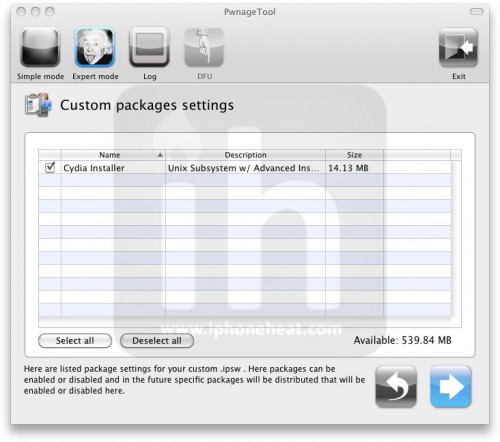500x442 pixels.
Task: Click the PwnageTool window title
Action: pyautogui.click(x=250, y=12)
